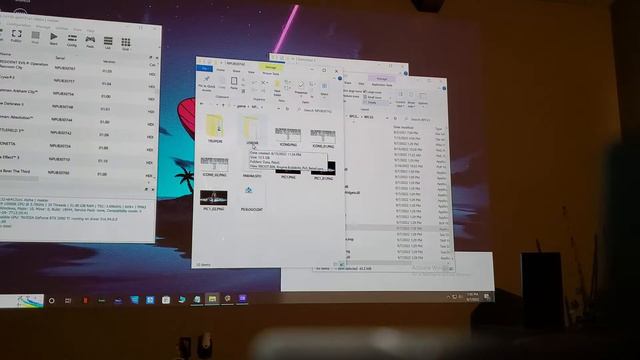Select the ICON0.PNG thumbnail

point(288,137)
